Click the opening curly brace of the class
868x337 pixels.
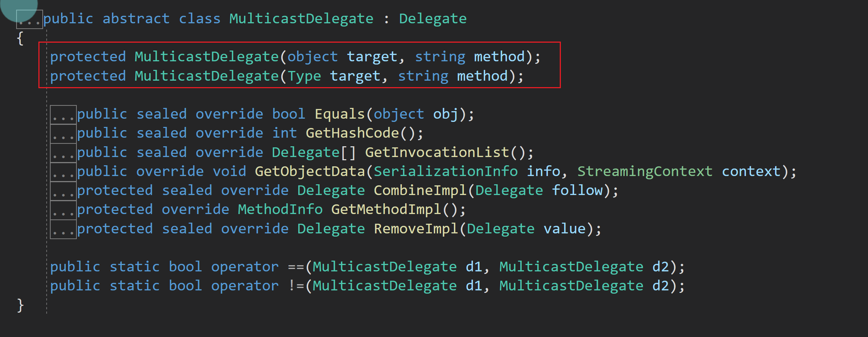pyautogui.click(x=20, y=38)
